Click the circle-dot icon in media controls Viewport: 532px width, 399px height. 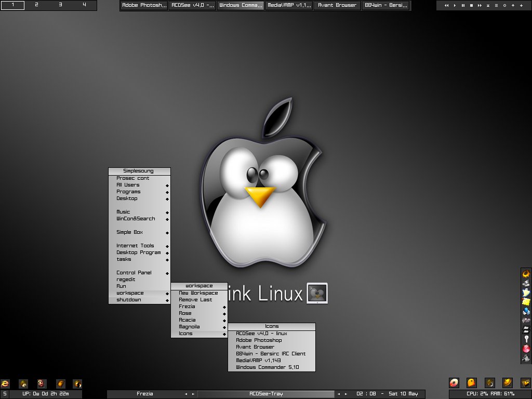click(x=504, y=5)
